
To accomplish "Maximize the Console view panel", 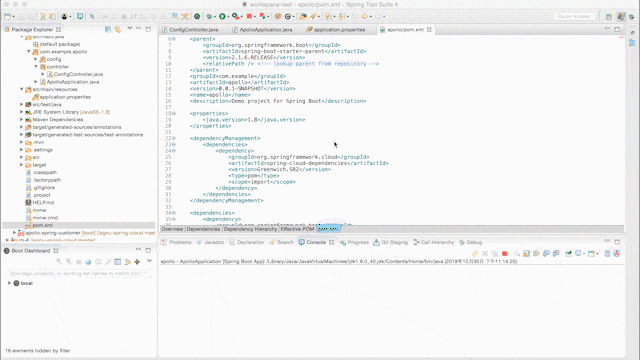I will click(617, 241).
